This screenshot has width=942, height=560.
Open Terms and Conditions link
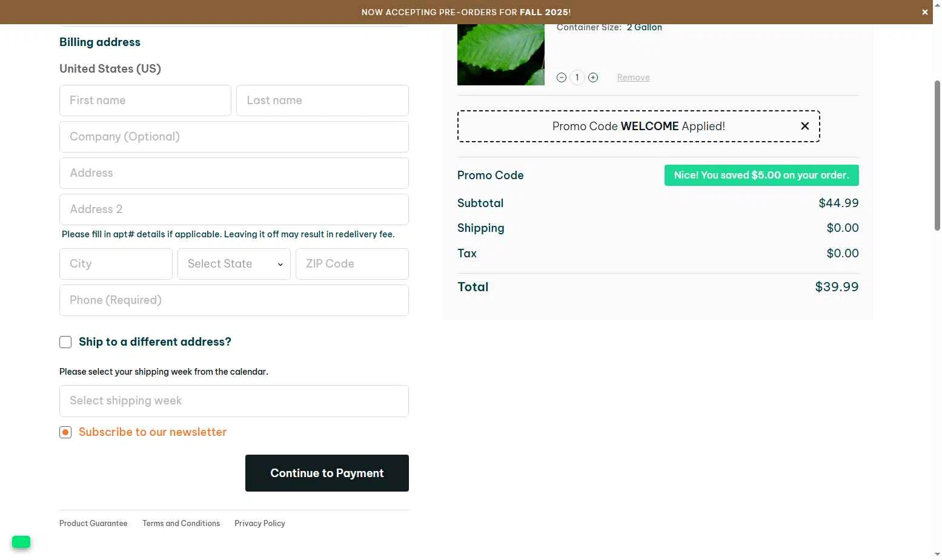click(x=181, y=523)
